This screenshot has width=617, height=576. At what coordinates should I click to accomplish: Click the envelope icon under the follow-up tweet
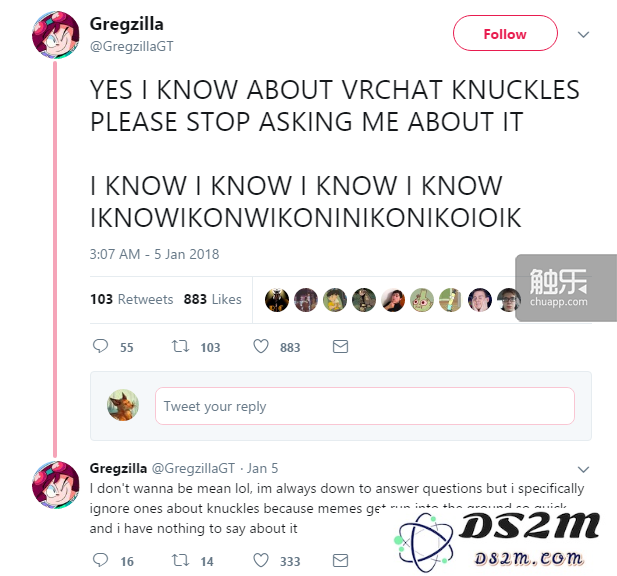pos(340,560)
